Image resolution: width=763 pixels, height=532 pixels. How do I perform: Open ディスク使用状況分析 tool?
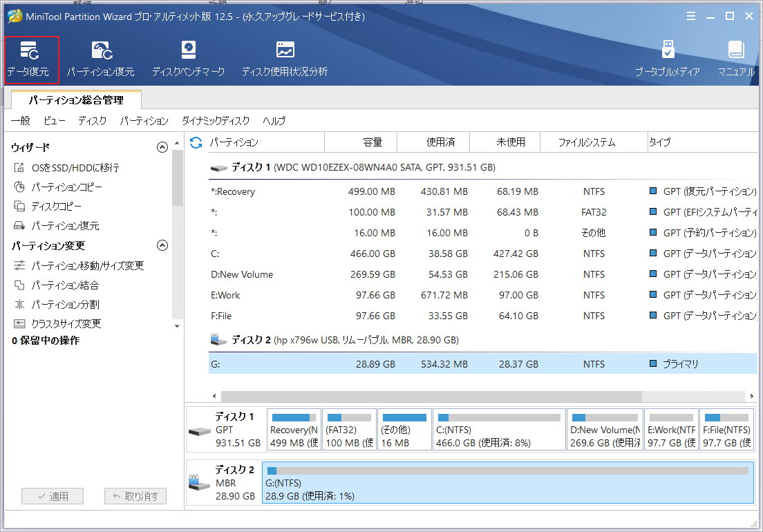point(285,59)
